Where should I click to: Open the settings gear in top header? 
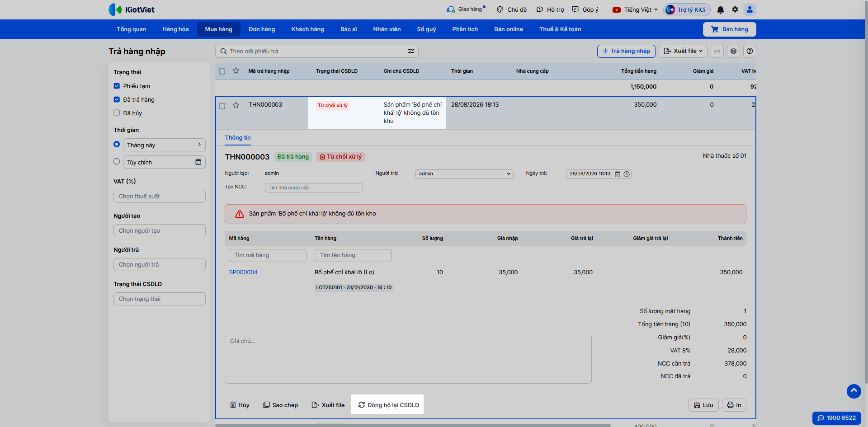[735, 9]
